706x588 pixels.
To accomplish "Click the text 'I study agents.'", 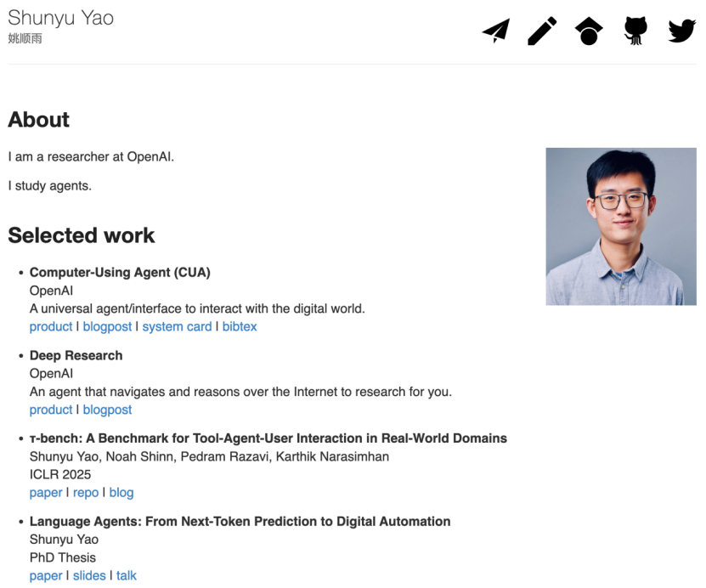I will pos(49,186).
